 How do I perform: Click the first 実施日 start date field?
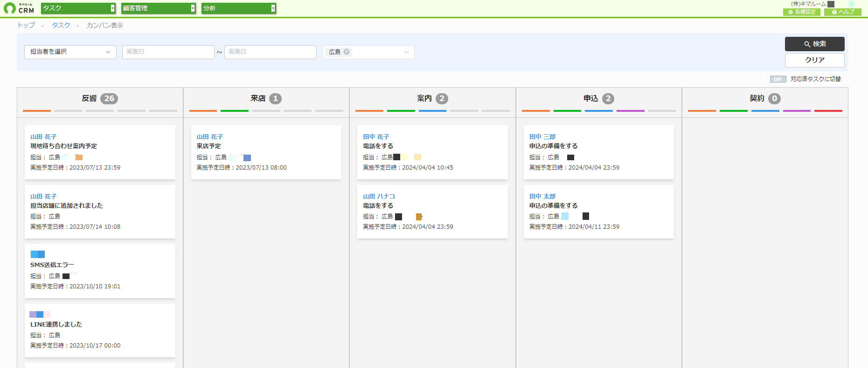pyautogui.click(x=168, y=52)
